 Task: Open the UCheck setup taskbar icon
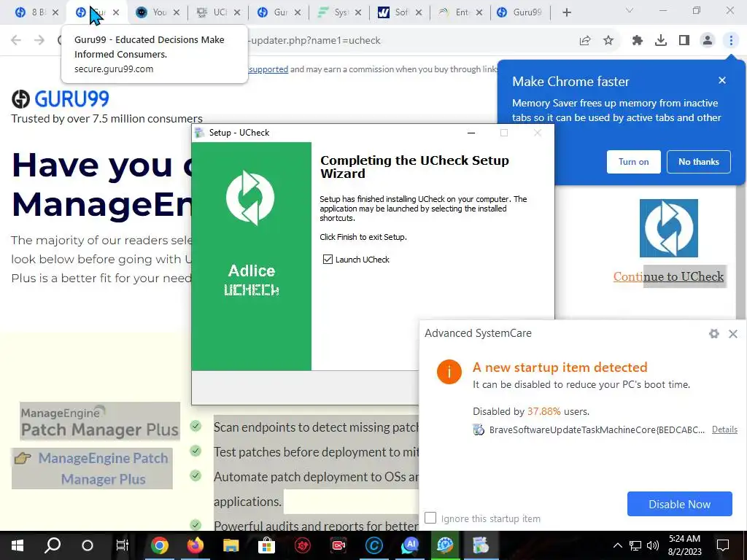tap(481, 545)
